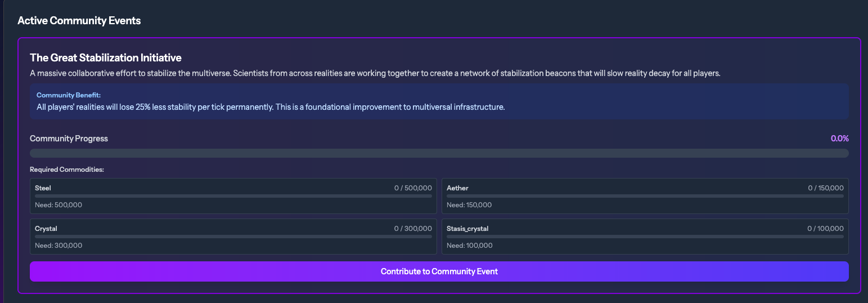Viewport: 868px width, 303px height.
Task: Click the Stasis_crystal progress bar
Action: click(x=645, y=237)
